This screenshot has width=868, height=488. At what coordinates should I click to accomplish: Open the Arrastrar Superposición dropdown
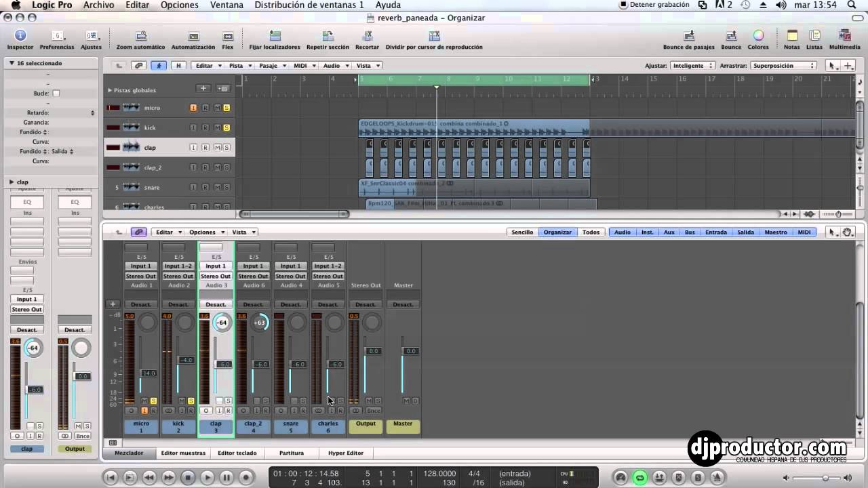[783, 66]
